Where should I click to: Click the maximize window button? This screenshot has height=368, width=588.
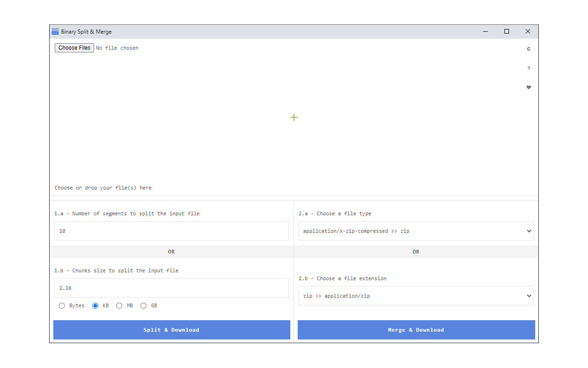pyautogui.click(x=506, y=31)
